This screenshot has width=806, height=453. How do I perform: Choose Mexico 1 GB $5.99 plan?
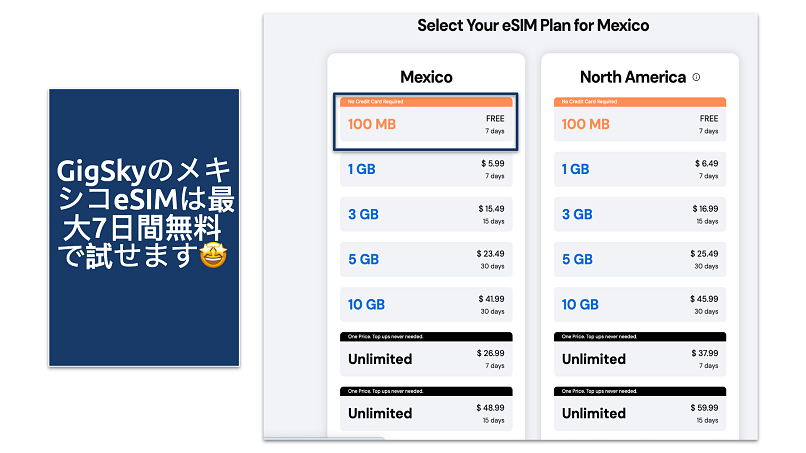click(426, 169)
